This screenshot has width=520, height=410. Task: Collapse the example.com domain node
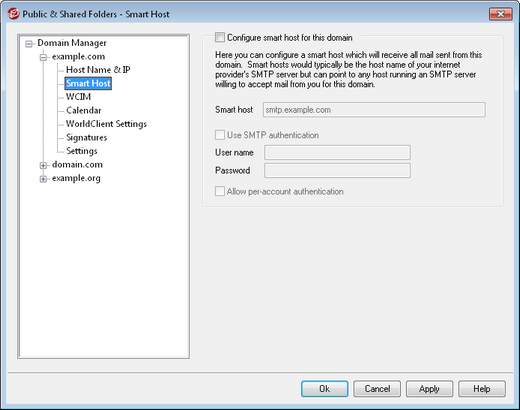(x=43, y=57)
